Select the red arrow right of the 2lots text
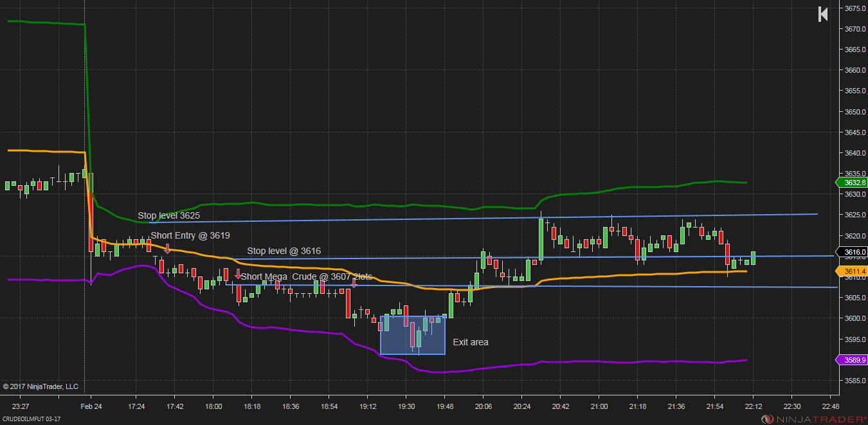 tap(354, 282)
